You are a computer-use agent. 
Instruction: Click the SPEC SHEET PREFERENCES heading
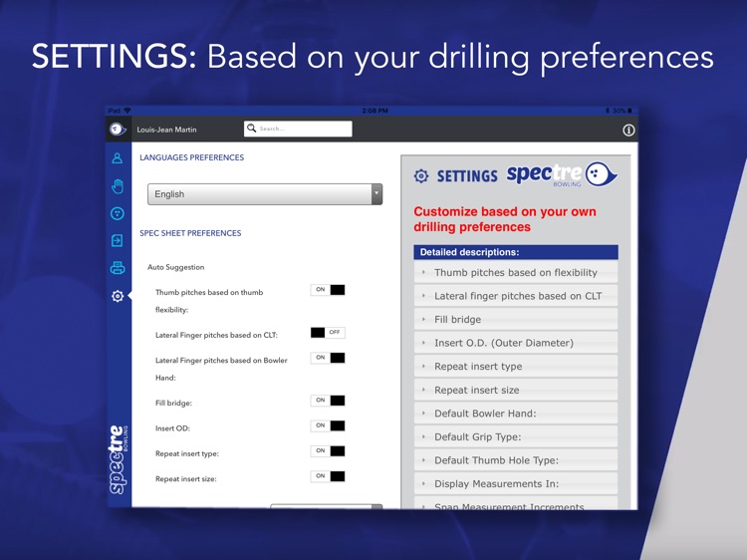pos(190,233)
